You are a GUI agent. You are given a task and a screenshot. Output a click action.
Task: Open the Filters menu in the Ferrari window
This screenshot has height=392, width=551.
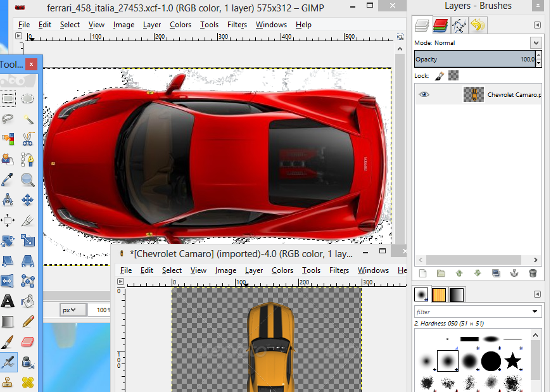pos(237,25)
